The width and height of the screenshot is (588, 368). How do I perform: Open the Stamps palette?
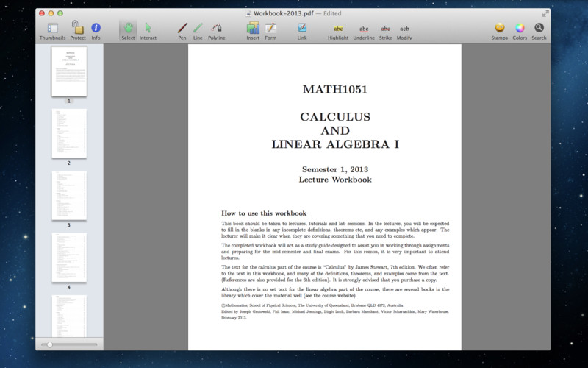click(x=500, y=31)
